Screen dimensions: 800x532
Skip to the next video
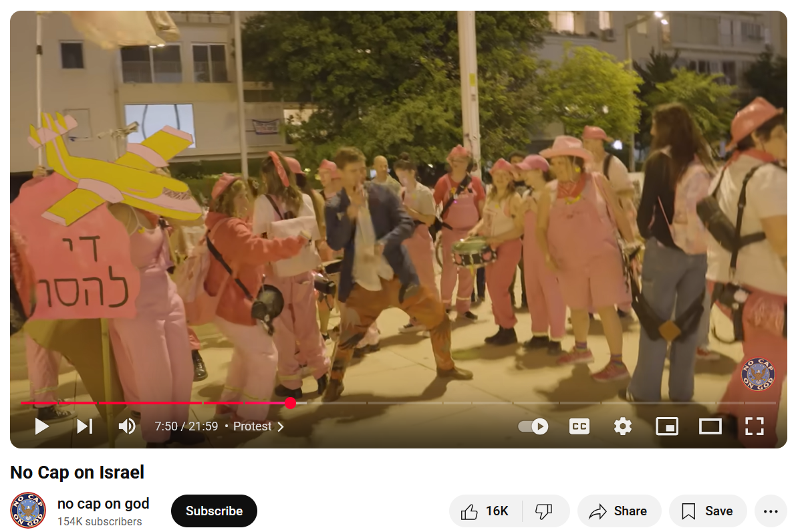(85, 426)
